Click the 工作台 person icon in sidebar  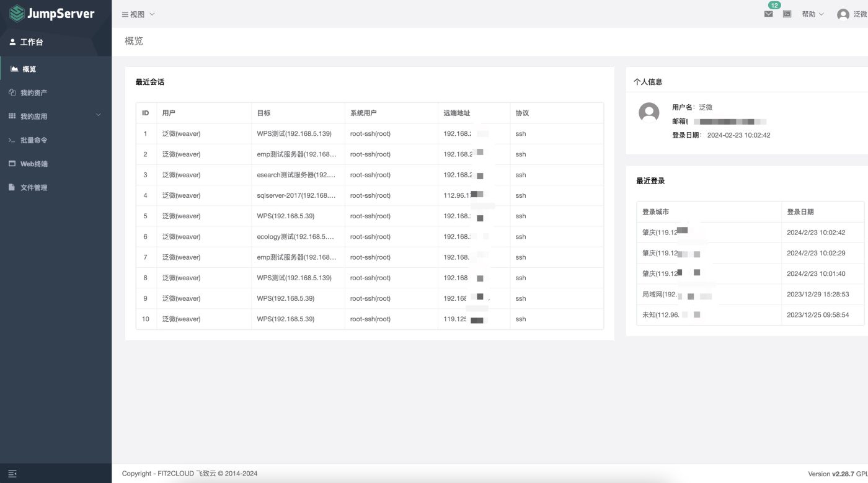[x=12, y=42]
